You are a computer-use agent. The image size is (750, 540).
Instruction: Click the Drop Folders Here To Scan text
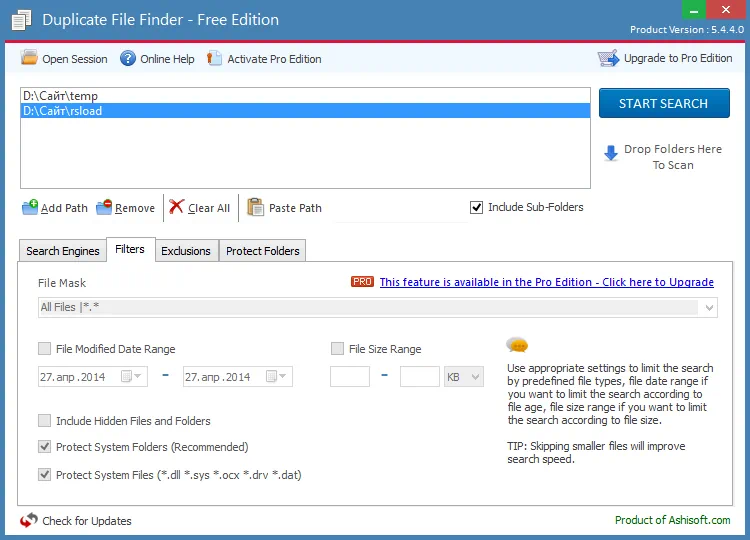673,157
